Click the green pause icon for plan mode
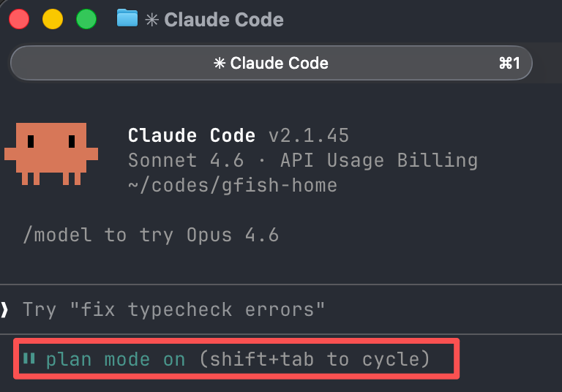The image size is (562, 392). coord(29,358)
